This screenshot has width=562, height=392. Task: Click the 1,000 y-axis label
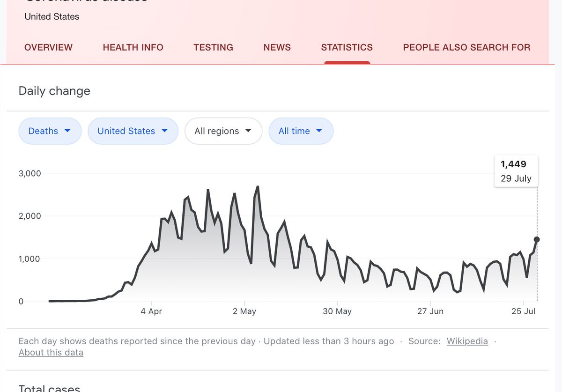(x=30, y=259)
